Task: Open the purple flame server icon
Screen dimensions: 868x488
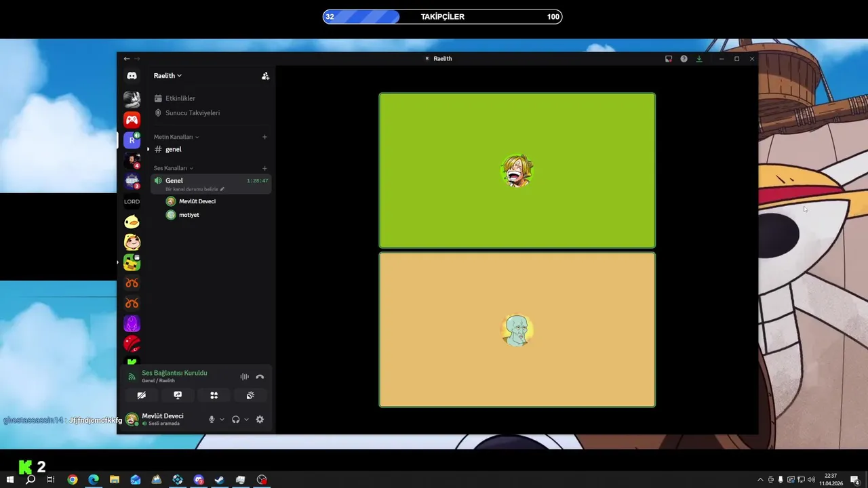Action: 132,323
